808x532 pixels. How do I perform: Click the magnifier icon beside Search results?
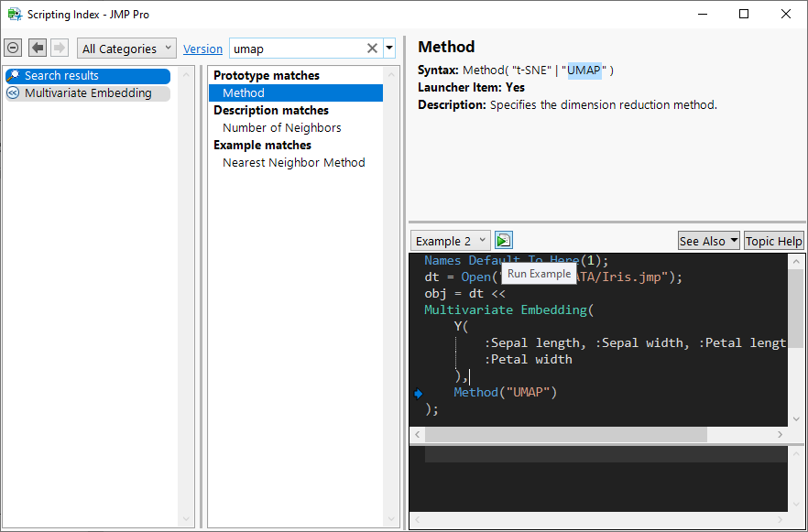[14, 76]
